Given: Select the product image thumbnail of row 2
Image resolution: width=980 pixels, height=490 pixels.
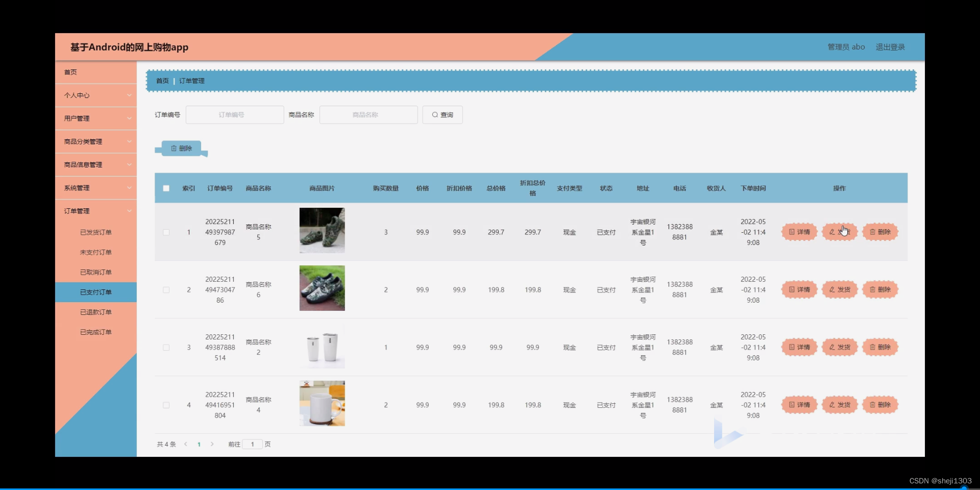Looking at the screenshot, I should 322,288.
